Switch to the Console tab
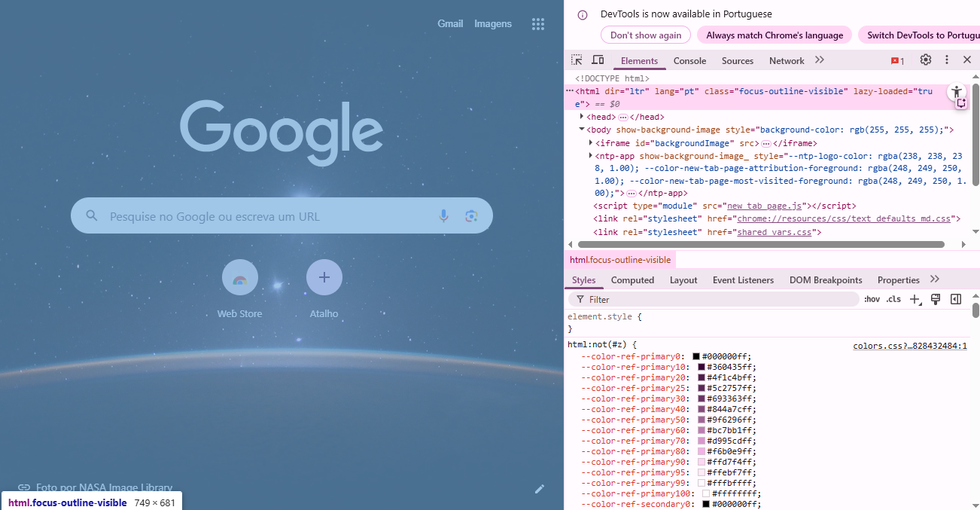Image resolution: width=980 pixels, height=510 pixels. tap(689, 61)
